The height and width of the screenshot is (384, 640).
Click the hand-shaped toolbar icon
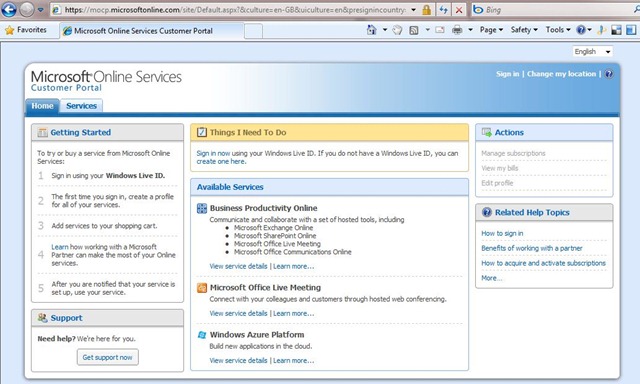(397, 30)
